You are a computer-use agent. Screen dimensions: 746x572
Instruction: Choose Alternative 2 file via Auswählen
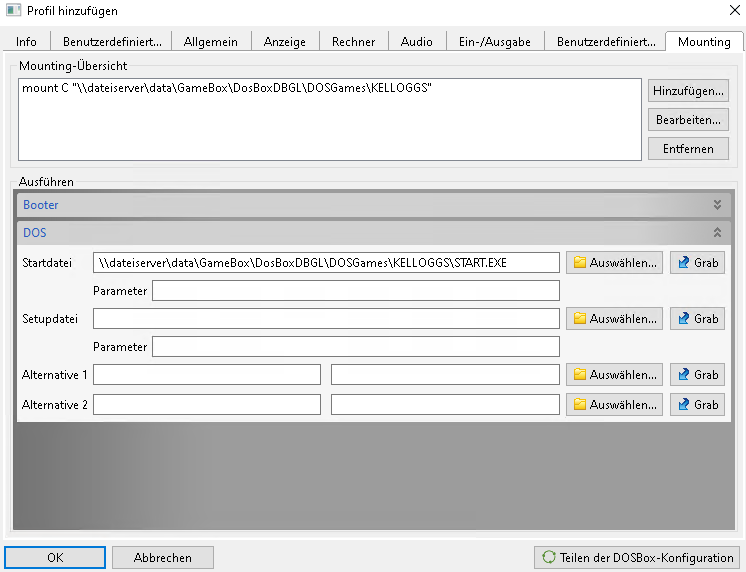(x=614, y=405)
